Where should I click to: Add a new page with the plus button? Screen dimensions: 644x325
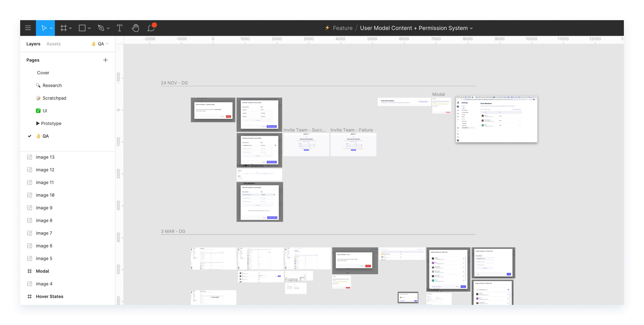coord(105,60)
